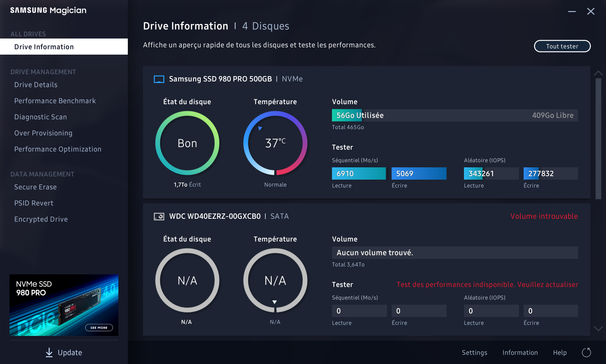
Task: Open Information in footer
Action: point(520,353)
